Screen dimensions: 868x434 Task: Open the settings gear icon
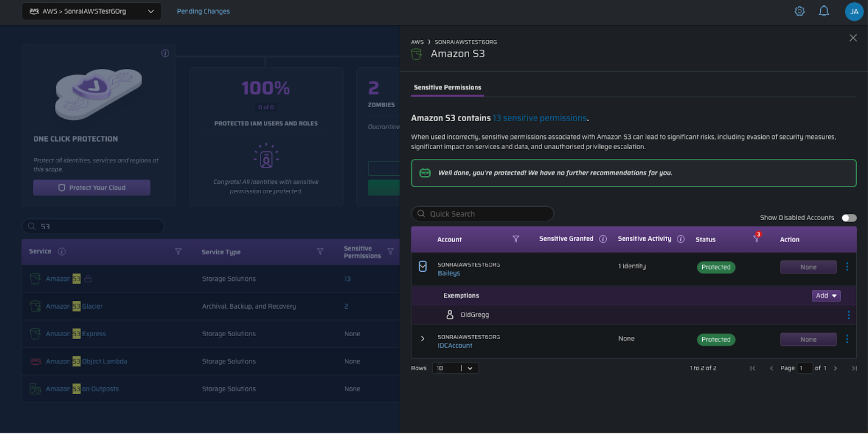point(800,11)
